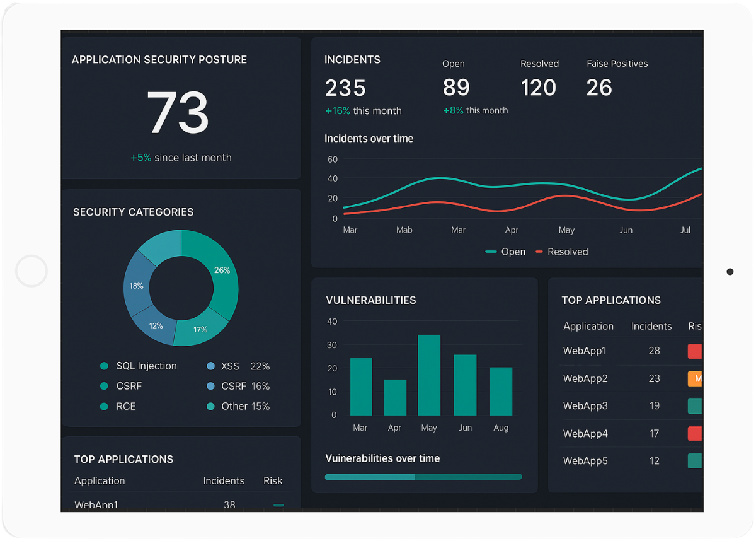Click the orange risk badge for WebApp2
This screenshot has height=541, width=756.
pos(695,379)
